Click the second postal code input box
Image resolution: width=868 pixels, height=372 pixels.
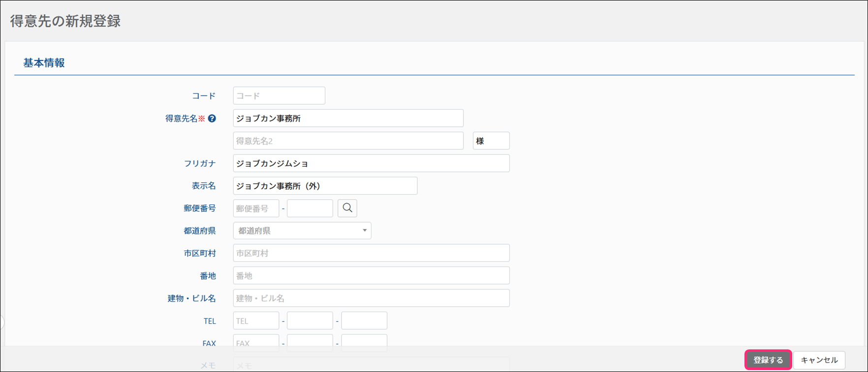click(x=310, y=208)
